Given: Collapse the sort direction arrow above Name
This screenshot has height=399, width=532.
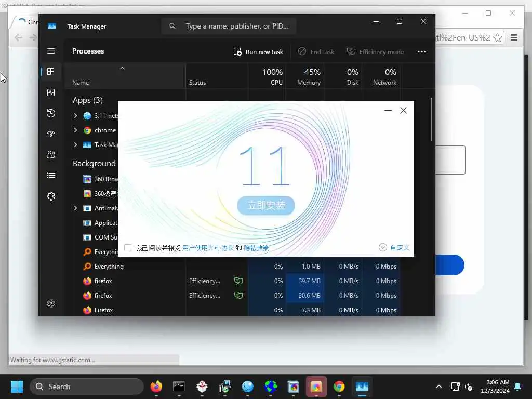Looking at the screenshot, I should tap(123, 68).
